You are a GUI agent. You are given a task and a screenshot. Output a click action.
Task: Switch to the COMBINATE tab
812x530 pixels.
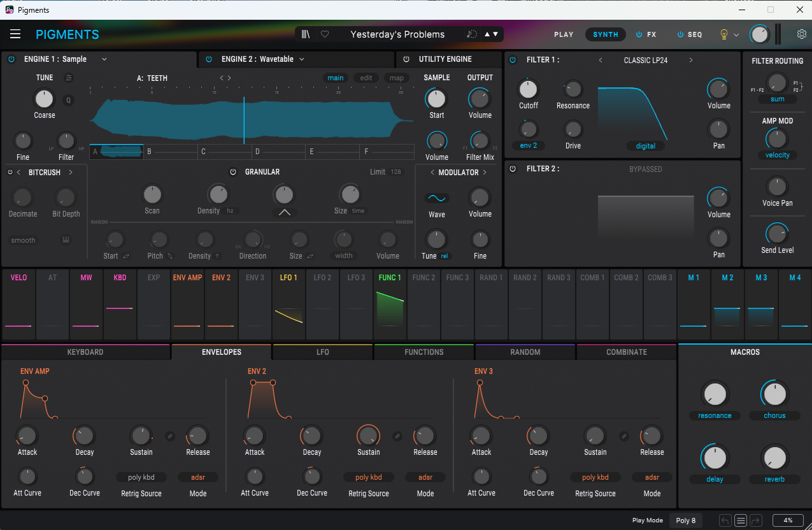tap(627, 352)
